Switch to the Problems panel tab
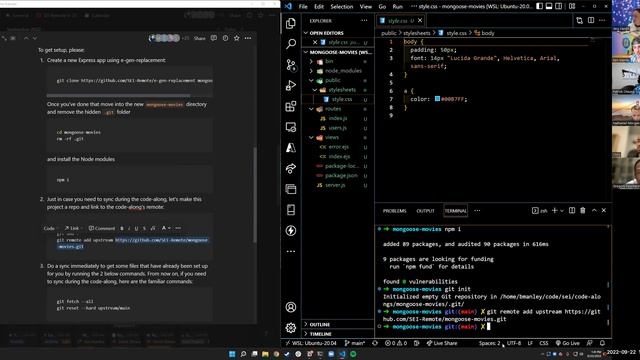This screenshot has height=360, width=640. (394, 211)
